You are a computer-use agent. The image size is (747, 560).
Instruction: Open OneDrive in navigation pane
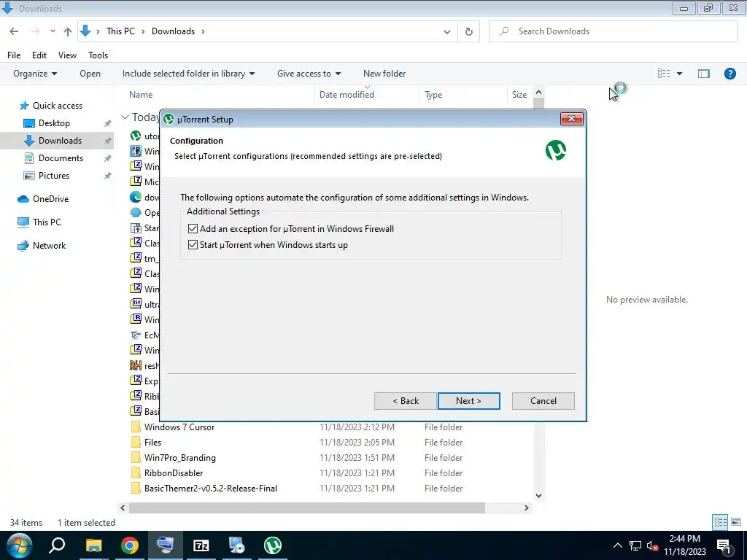click(50, 199)
